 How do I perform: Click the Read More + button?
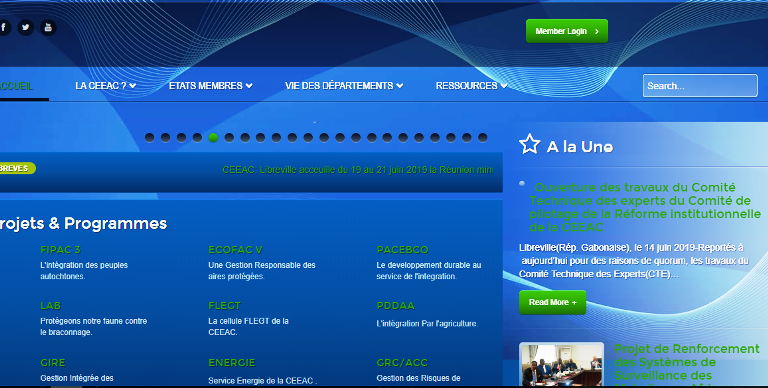click(x=552, y=302)
